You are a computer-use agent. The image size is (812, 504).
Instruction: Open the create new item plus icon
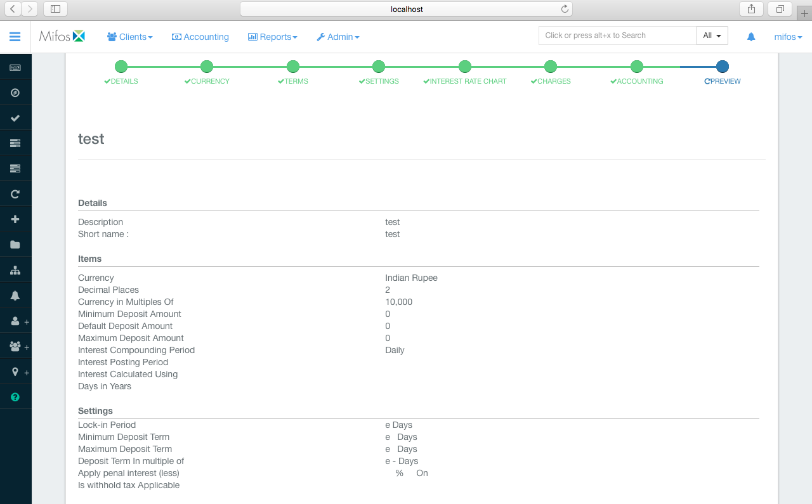click(15, 218)
